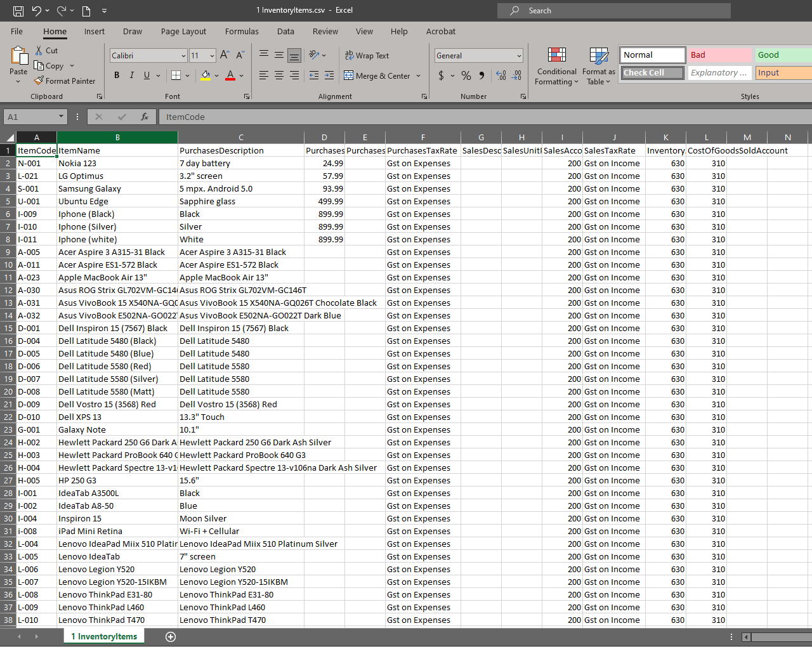
Task: Apply red font color to text
Action: [x=230, y=75]
